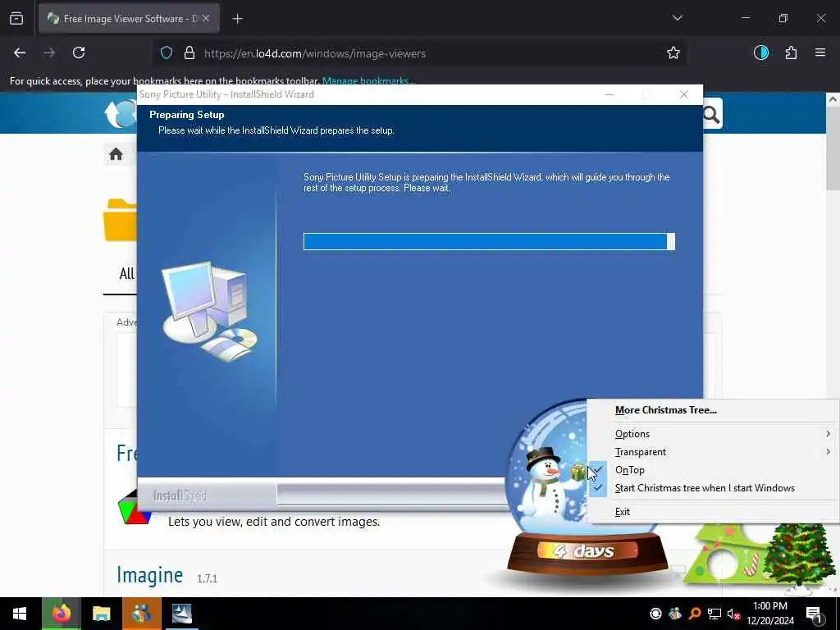
Task: Open the list-all-tabs dropdown arrow
Action: (677, 18)
